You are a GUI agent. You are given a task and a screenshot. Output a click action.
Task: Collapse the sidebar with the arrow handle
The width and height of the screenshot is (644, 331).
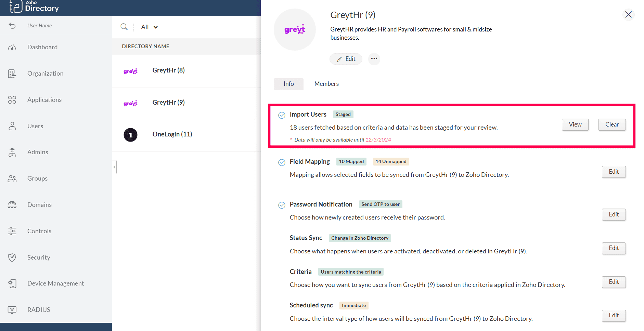click(114, 167)
